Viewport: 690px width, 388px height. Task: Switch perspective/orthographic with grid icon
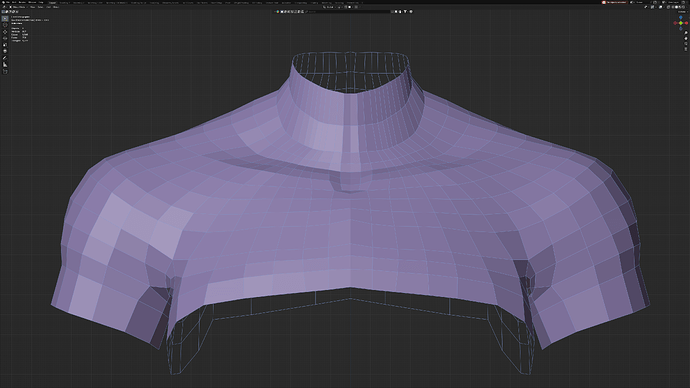[x=686, y=49]
